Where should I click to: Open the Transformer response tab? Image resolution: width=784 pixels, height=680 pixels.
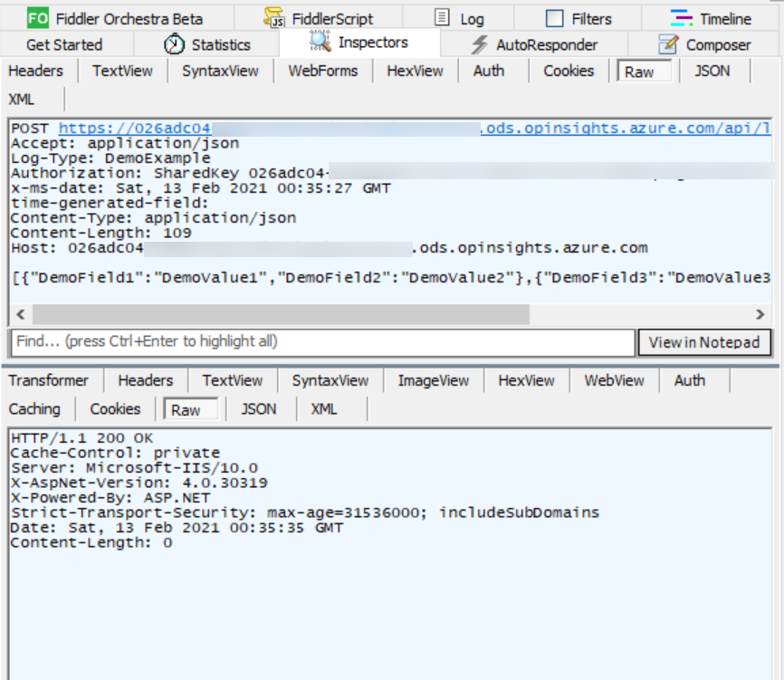pos(49,380)
